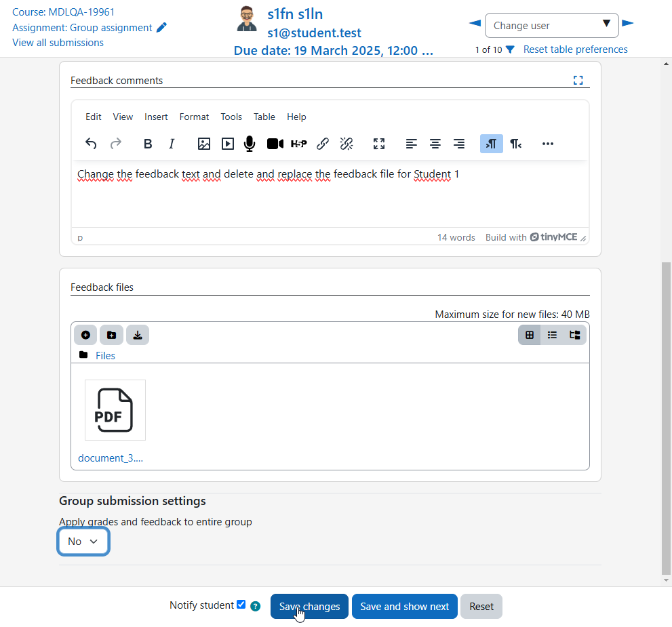The image size is (672, 627).
Task: Open Assignment: Group assignment link
Action: pyautogui.click(x=82, y=27)
